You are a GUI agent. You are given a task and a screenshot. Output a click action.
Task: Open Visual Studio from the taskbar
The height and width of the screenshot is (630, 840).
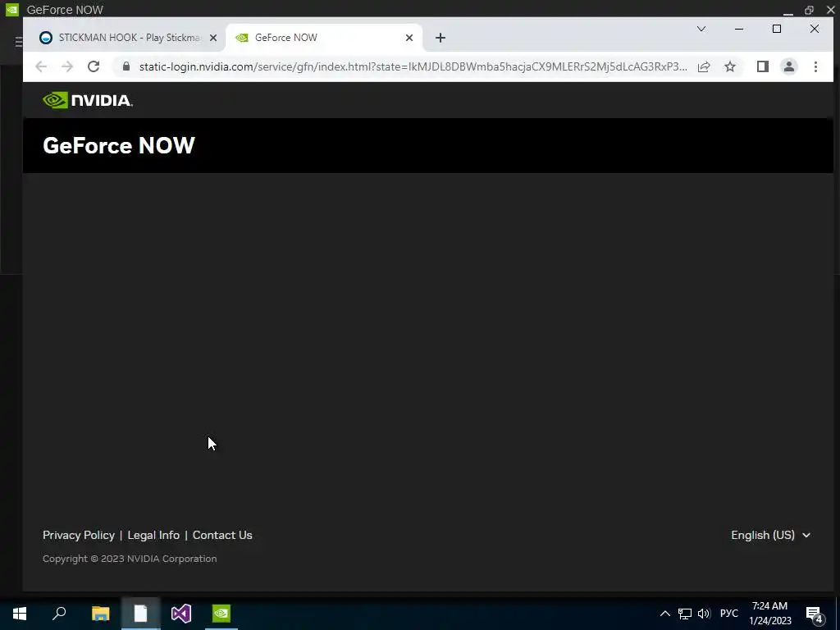click(181, 614)
